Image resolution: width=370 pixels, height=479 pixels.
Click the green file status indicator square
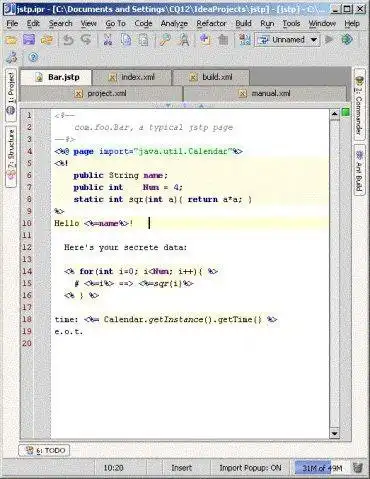(x=346, y=112)
